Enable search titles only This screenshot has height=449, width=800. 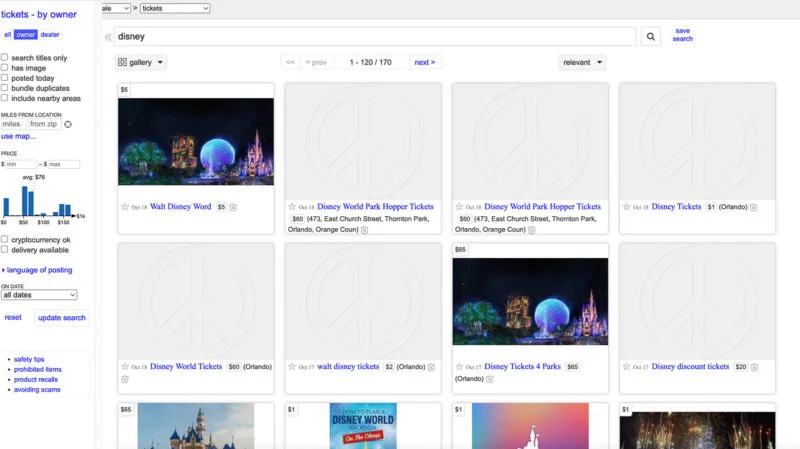[x=5, y=57]
